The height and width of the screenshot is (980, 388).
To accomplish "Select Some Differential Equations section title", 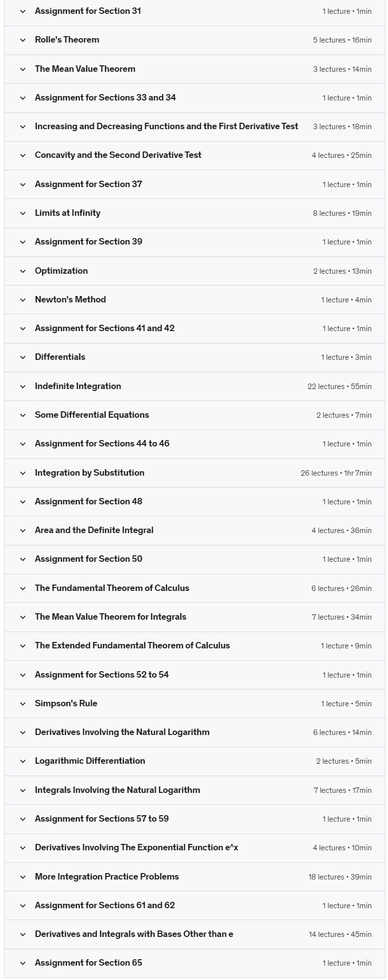I will (92, 415).
